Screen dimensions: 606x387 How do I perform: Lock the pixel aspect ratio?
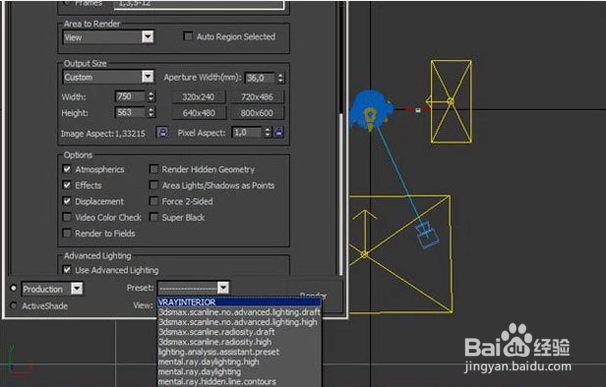click(279, 132)
